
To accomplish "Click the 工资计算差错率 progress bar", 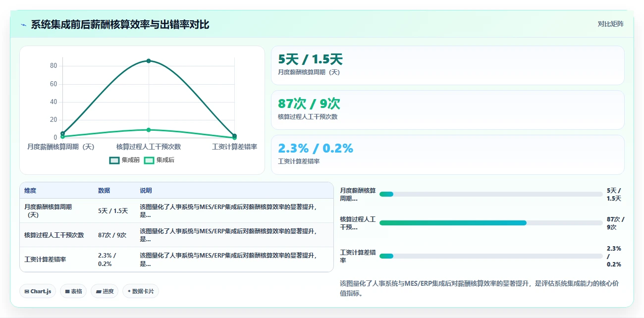I will pos(491,256).
